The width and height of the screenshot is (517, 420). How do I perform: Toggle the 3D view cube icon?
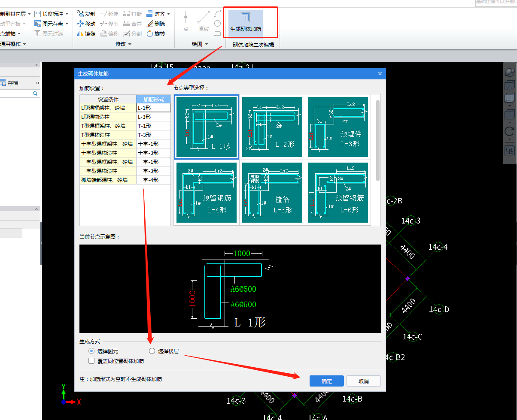pyautogui.click(x=510, y=85)
